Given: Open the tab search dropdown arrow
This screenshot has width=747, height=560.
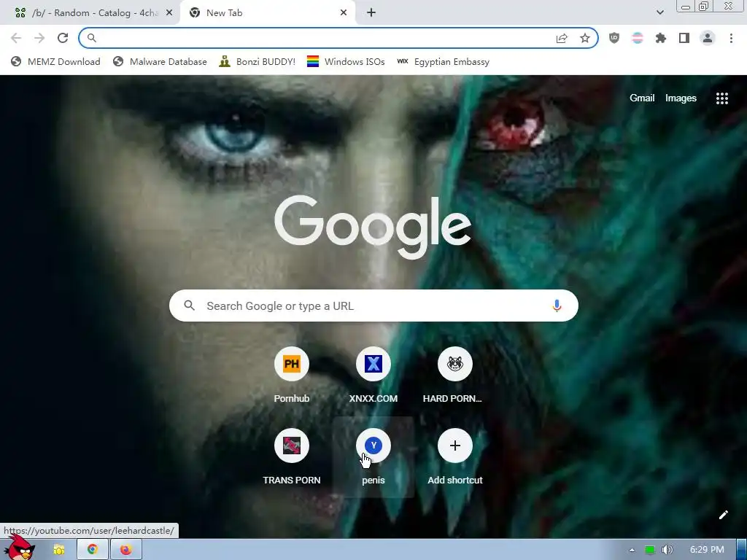Looking at the screenshot, I should point(659,12).
